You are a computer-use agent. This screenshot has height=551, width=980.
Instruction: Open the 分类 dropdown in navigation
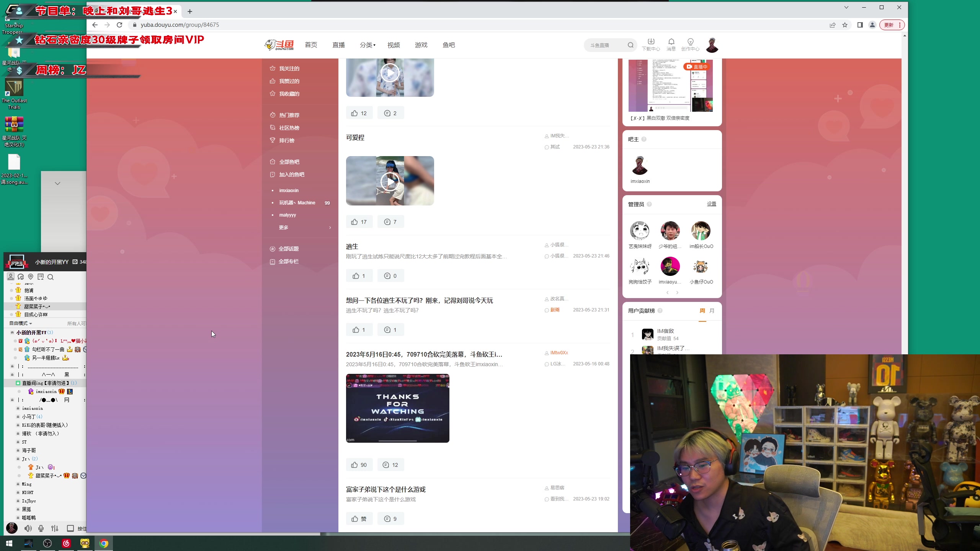367,45
